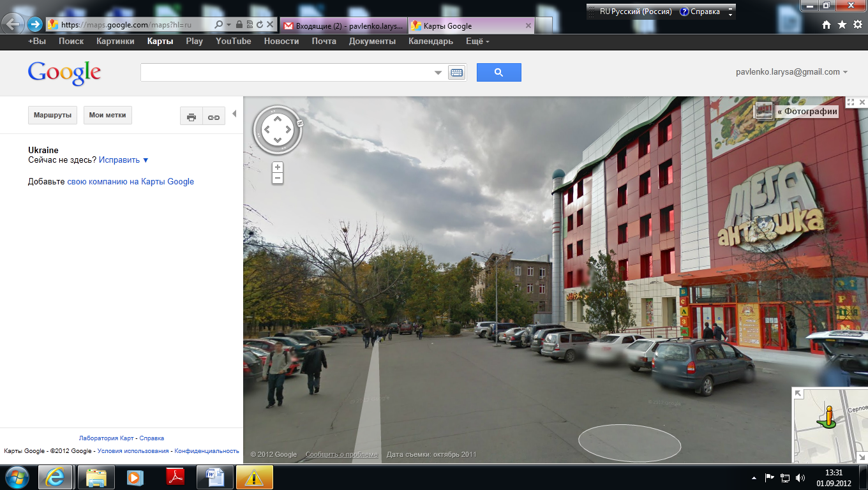Click the link chain icon in left panel
The image size is (868, 490).
[213, 116]
